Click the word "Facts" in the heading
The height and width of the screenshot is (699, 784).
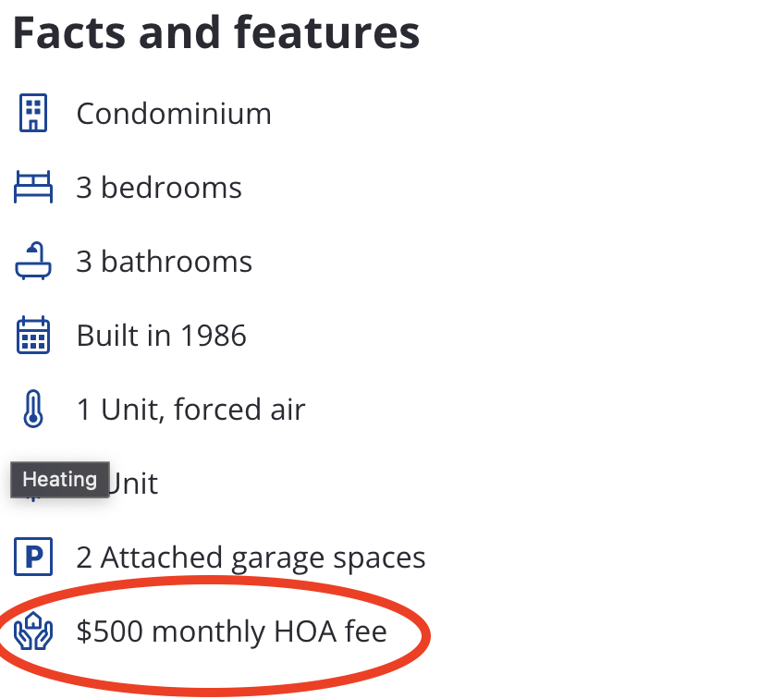click(x=67, y=32)
